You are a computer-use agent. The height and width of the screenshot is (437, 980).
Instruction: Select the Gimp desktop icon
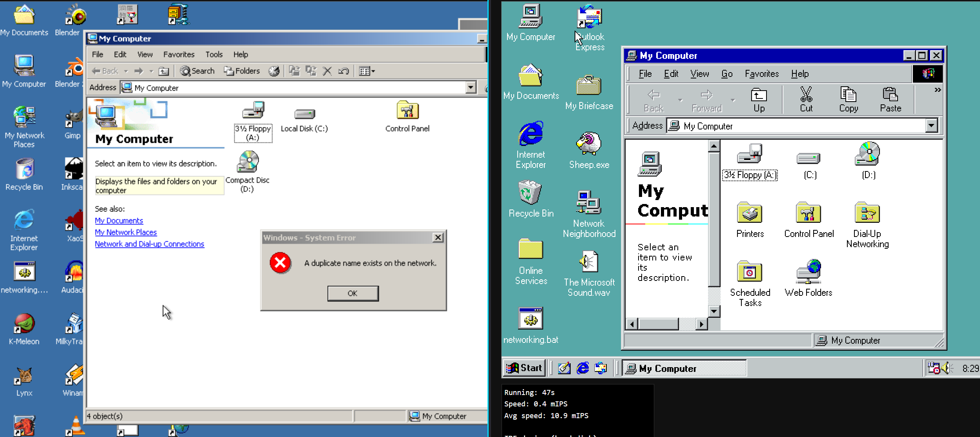coord(73,124)
